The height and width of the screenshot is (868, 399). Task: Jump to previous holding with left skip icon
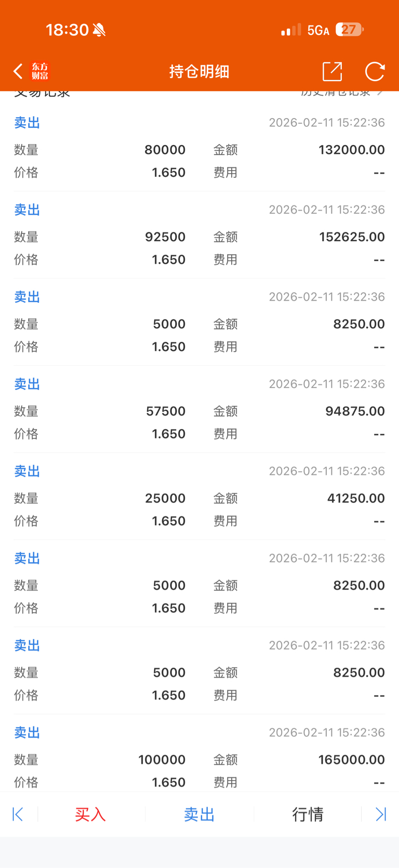[18, 814]
